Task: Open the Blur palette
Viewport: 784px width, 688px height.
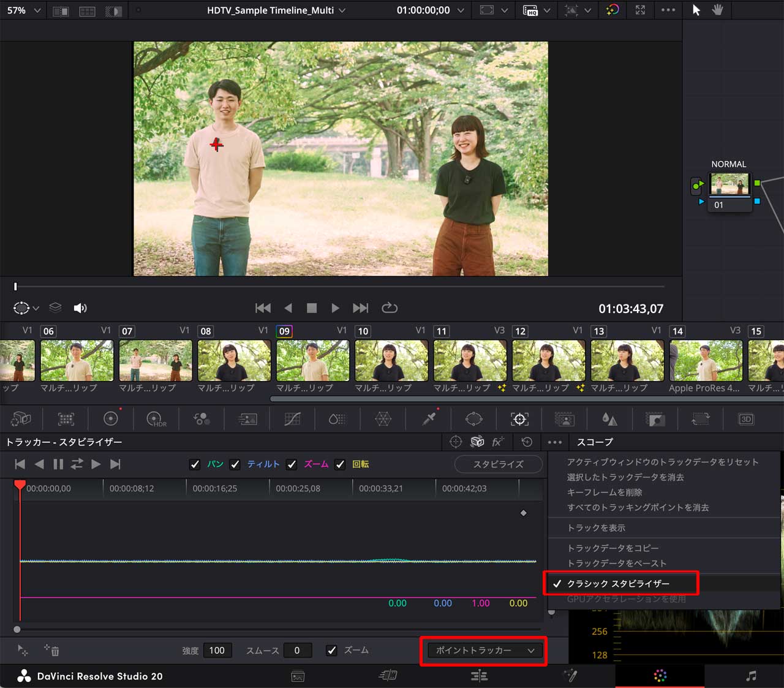Action: 609,419
